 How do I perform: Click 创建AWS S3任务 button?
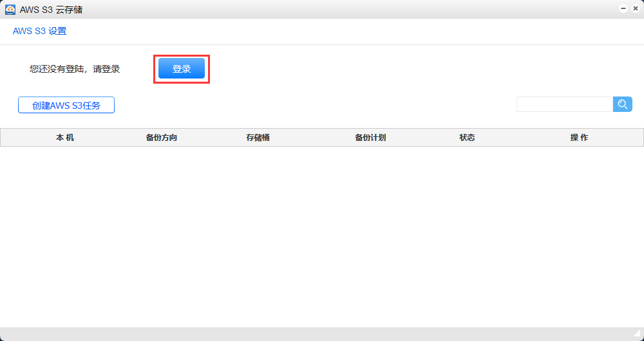[66, 105]
